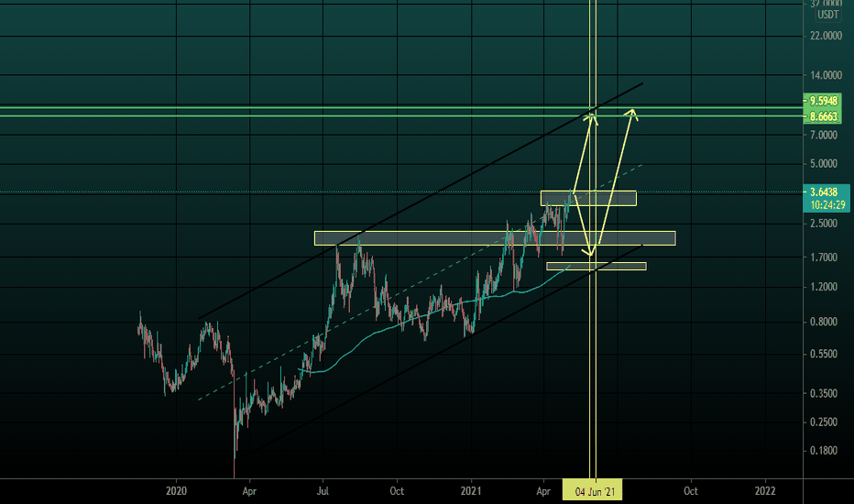This screenshot has height=504, width=854.
Task: Click the 8.6663 price level label
Action: 823,116
